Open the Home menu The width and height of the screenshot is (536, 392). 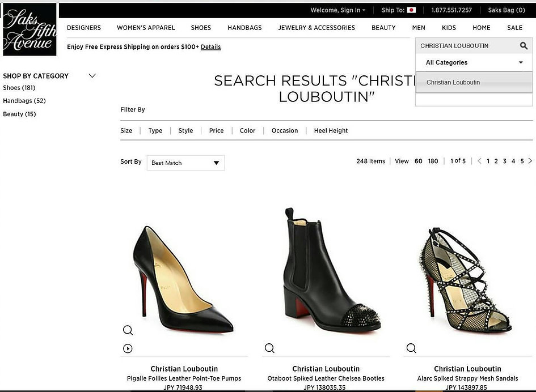tap(482, 28)
